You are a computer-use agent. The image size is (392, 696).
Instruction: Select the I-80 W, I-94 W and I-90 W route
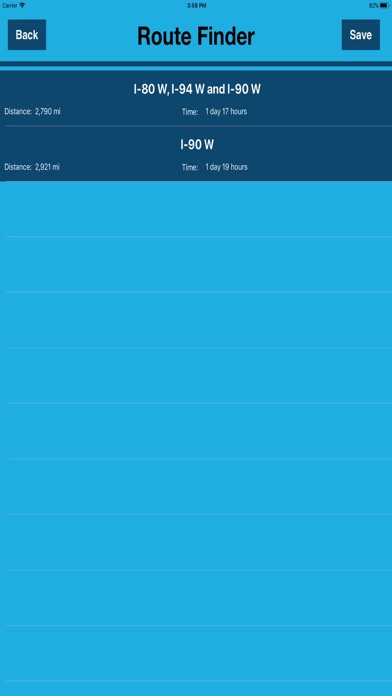point(196,98)
